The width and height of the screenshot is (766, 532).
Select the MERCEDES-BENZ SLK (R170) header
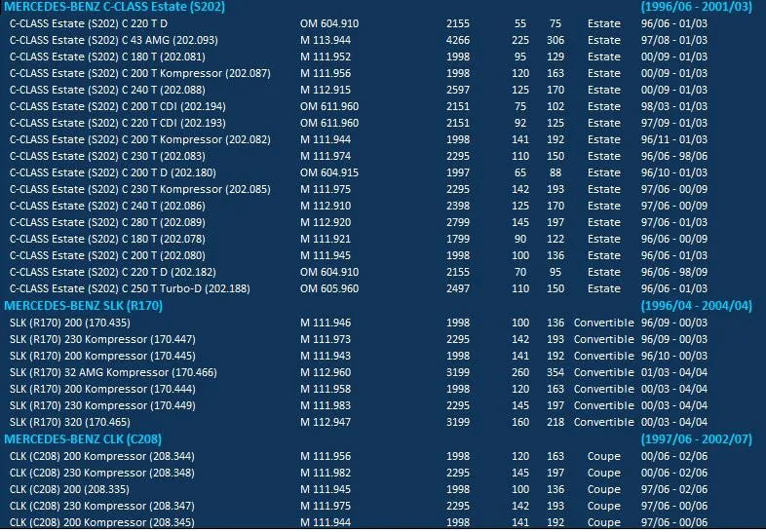coord(83,306)
